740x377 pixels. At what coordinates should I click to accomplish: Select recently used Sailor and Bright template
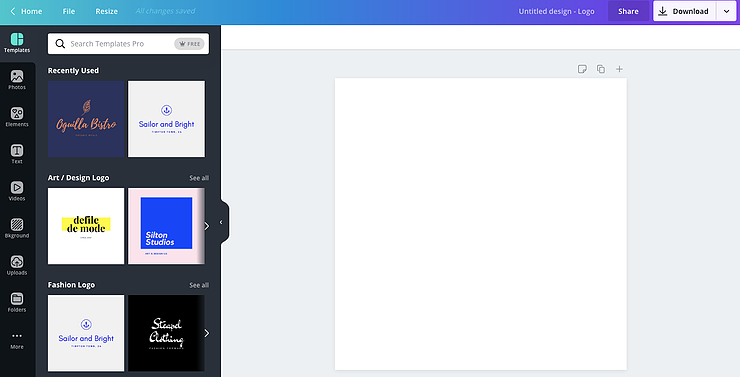(x=167, y=119)
